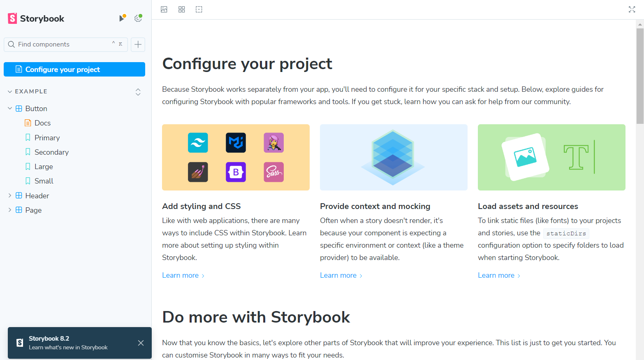Collapse the Button component tree
This screenshot has width=644, height=360.
[10, 109]
